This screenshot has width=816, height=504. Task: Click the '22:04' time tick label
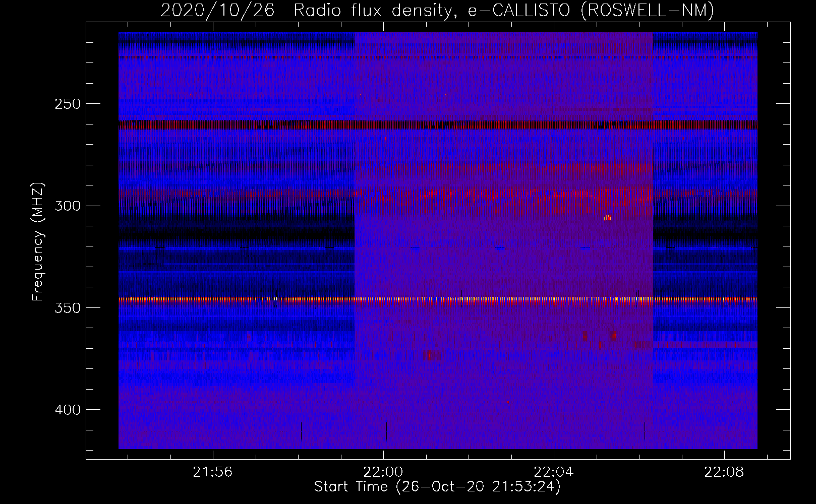click(x=554, y=472)
